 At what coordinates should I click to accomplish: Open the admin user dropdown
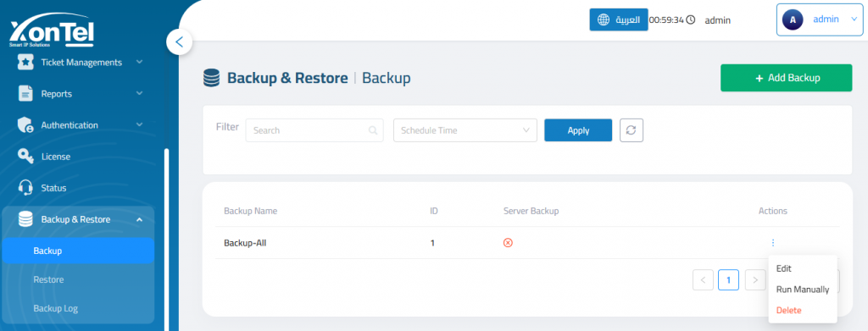(819, 19)
